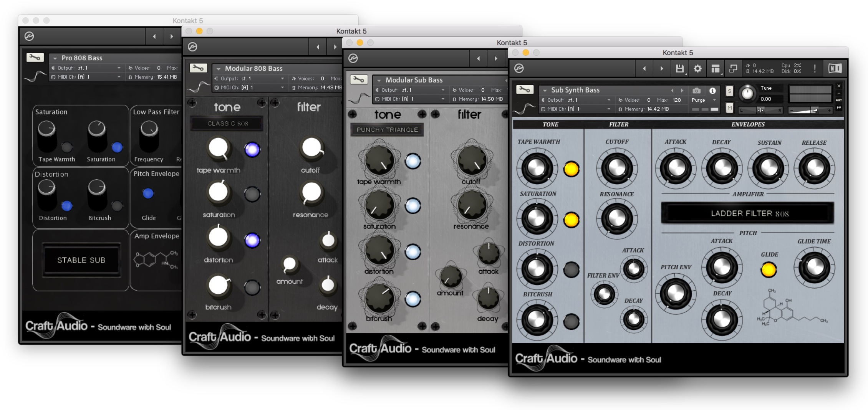
Task: Open the Save menu in Sub Synth Bass window
Action: [x=679, y=69]
